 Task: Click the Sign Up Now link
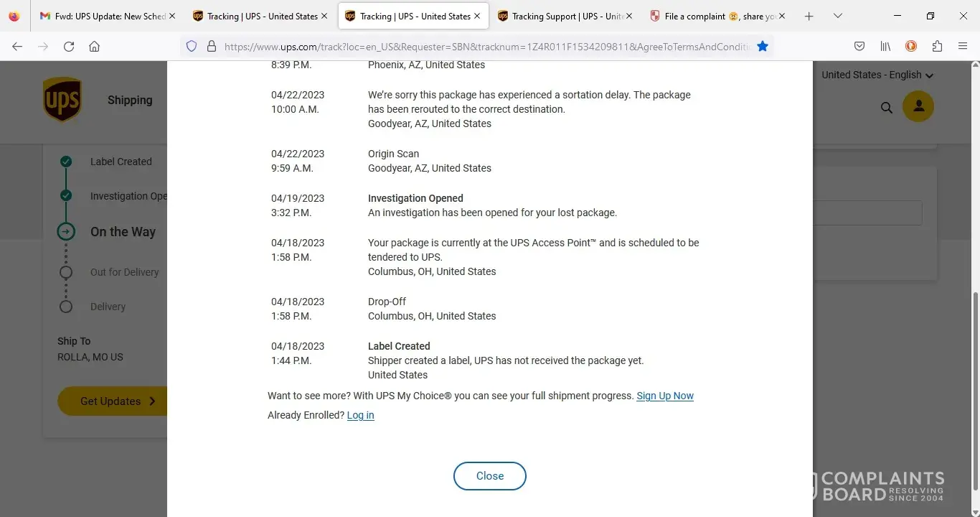tap(665, 396)
